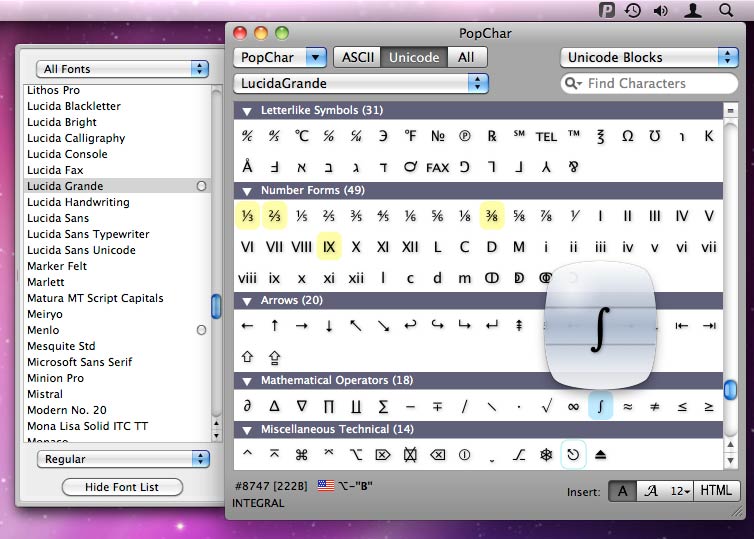Open the Unicode Blocks grouping dropdown

coord(649,57)
